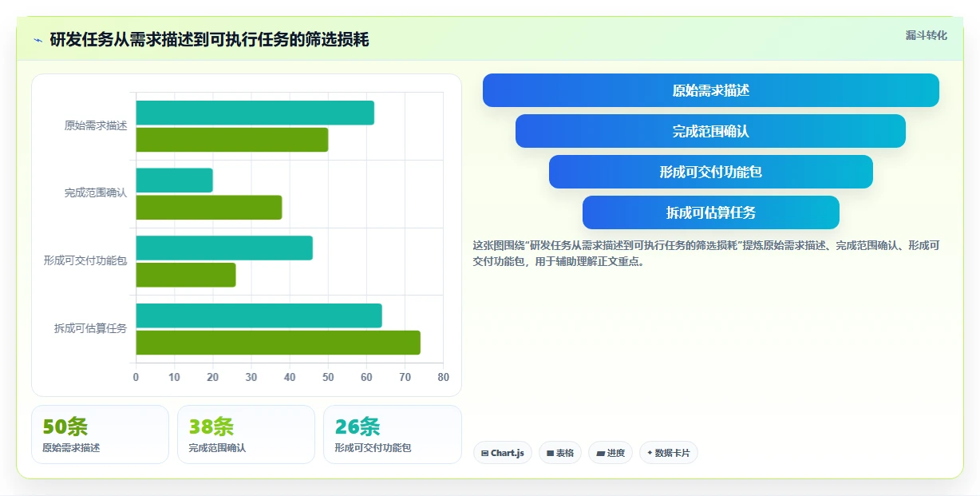Click the green bar for 拆成可估算任务

(x=278, y=343)
